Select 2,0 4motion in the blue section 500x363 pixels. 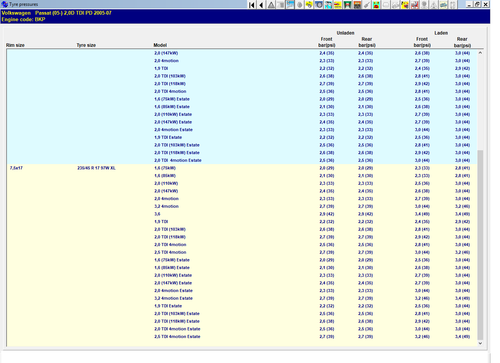click(166, 61)
